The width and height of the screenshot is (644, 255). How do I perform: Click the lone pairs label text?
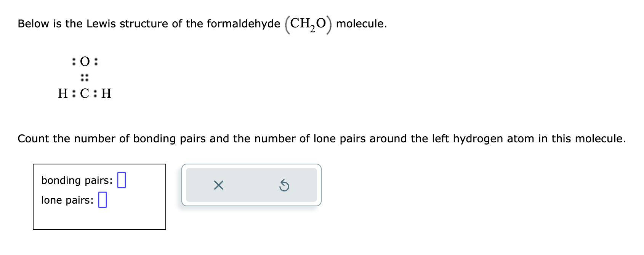(67, 200)
